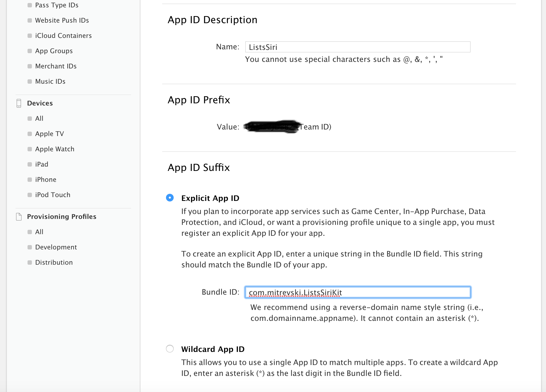Viewport: 546px width, 392px height.
Task: Open Distribution provisioning profiles
Action: click(x=54, y=263)
